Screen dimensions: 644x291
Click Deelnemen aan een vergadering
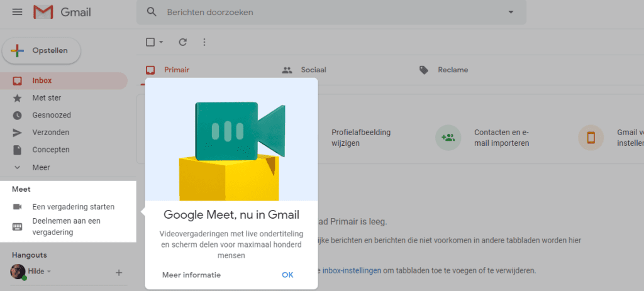(67, 226)
